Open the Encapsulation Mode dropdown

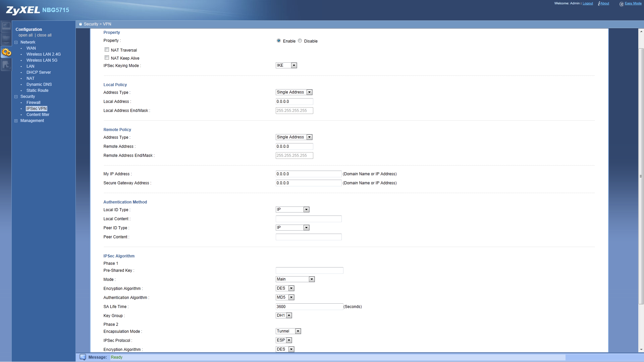[288, 331]
